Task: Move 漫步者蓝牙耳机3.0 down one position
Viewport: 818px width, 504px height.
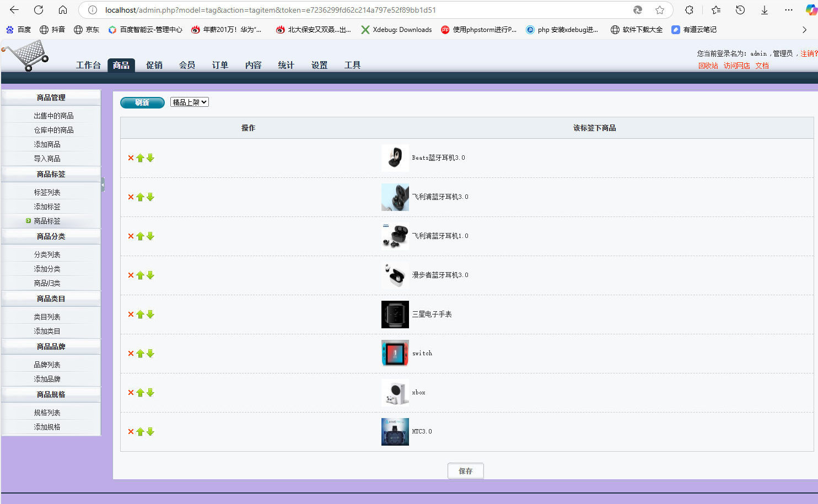Action: [x=150, y=275]
